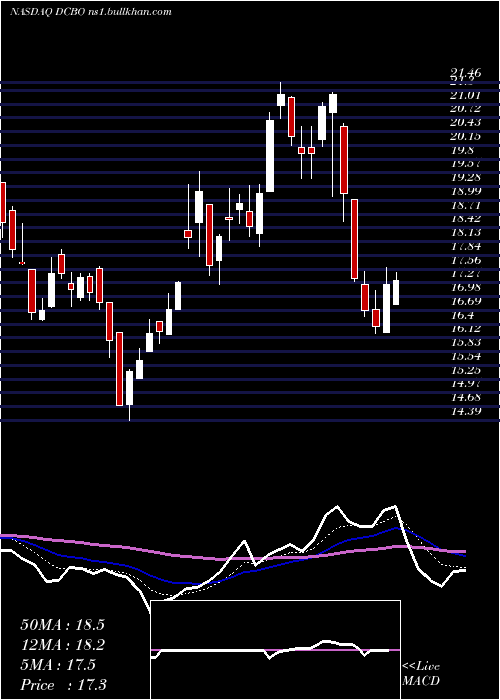This screenshot has width=500, height=700.
Task: Click the 18.99 price axis label
Action: pyautogui.click(x=466, y=191)
